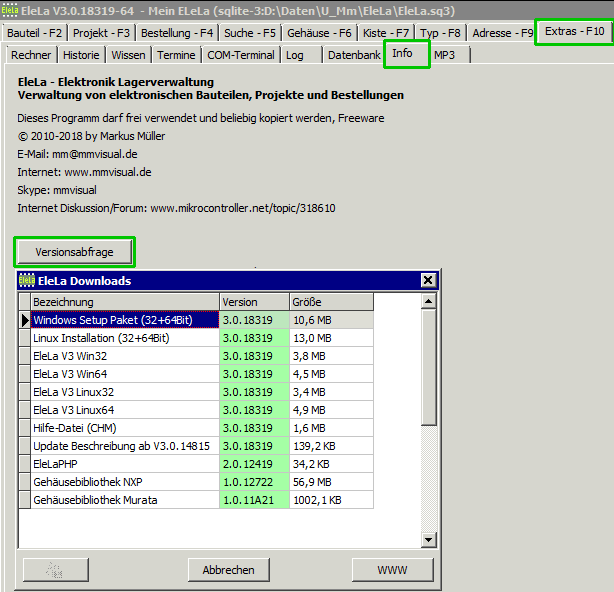Image resolution: width=614 pixels, height=592 pixels.
Task: Click size cell 1002,1 KB
Action: (x=332, y=500)
